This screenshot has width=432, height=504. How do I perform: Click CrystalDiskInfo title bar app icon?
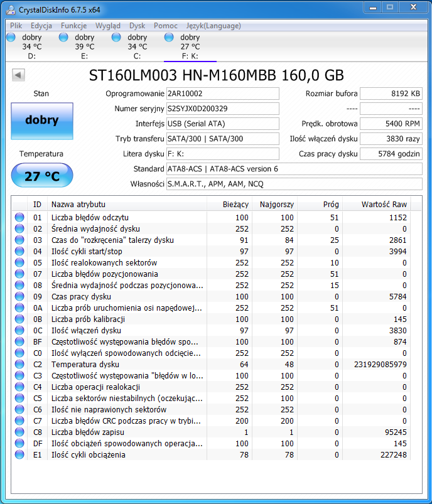tap(11, 10)
